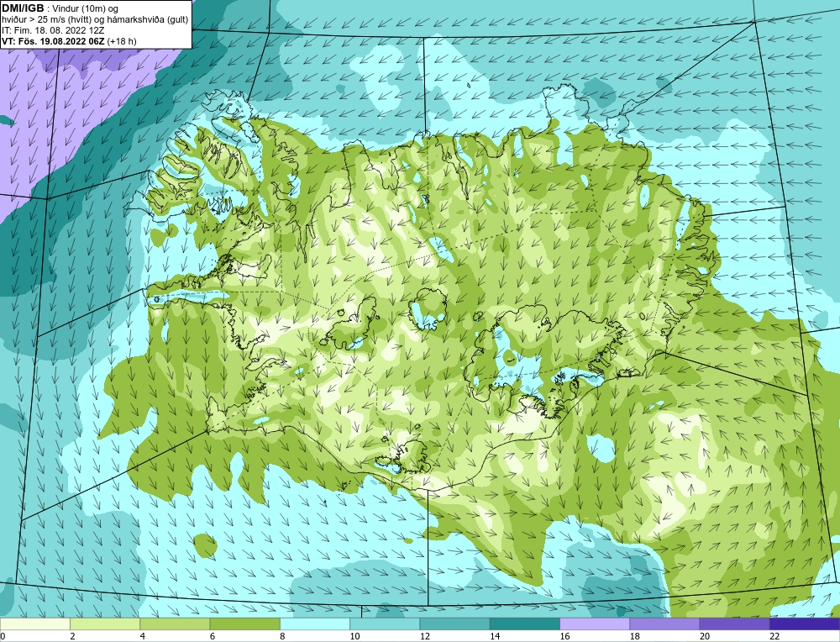Click the 22+ m/s deep indigo swatch
This screenshot has width=840, height=642.
(x=804, y=624)
